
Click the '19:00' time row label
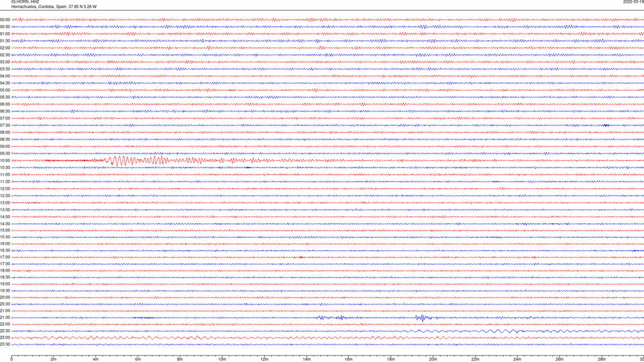click(x=5, y=284)
